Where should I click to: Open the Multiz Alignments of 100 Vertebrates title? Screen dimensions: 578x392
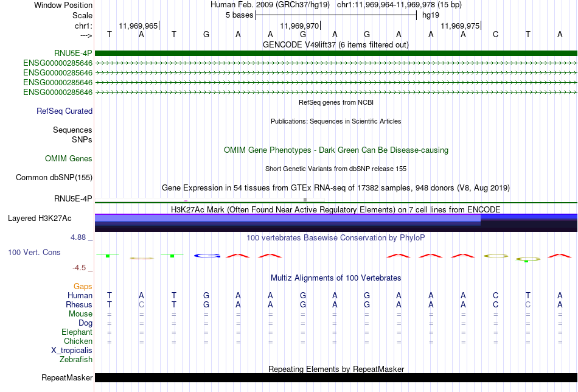[x=336, y=278]
